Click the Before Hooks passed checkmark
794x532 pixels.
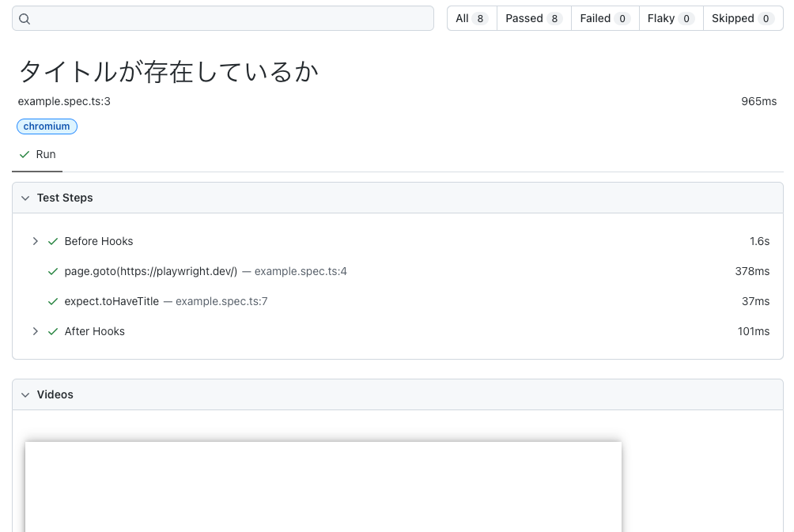click(x=53, y=241)
